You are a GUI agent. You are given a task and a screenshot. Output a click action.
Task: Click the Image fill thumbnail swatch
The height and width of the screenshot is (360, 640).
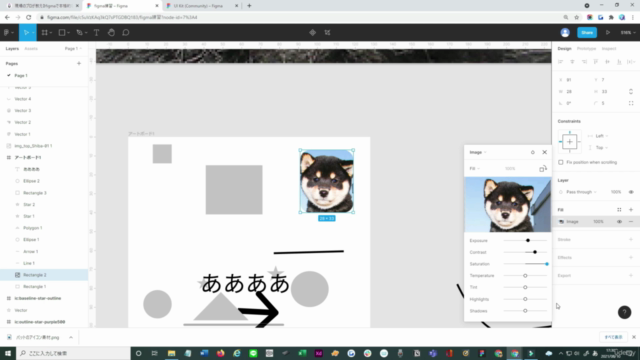pyautogui.click(x=561, y=222)
